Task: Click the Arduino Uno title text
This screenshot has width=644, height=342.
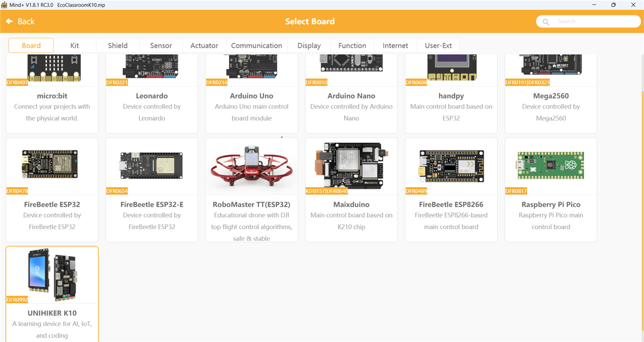Action: [252, 96]
